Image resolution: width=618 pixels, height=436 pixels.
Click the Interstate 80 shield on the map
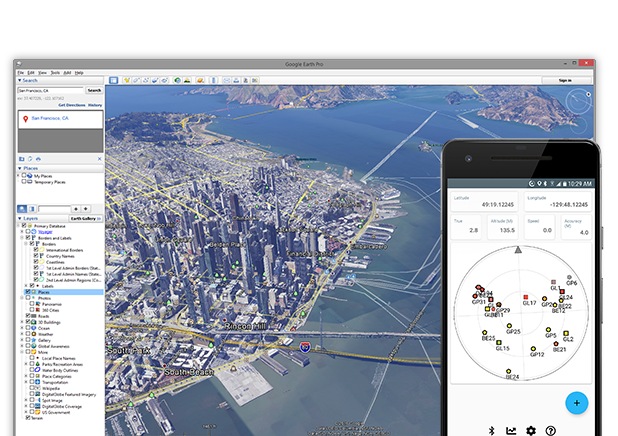click(x=305, y=347)
